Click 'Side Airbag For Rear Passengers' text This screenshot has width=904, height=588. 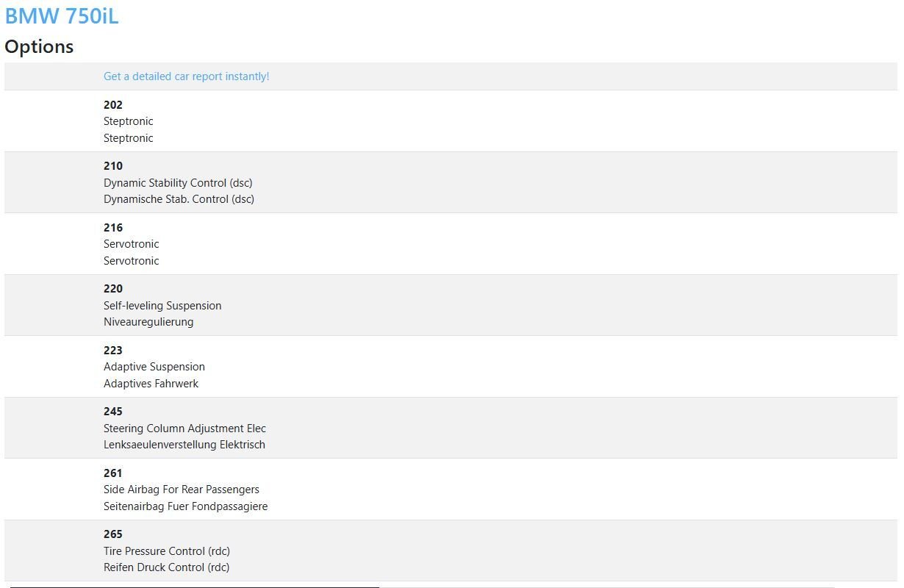pyautogui.click(x=182, y=490)
